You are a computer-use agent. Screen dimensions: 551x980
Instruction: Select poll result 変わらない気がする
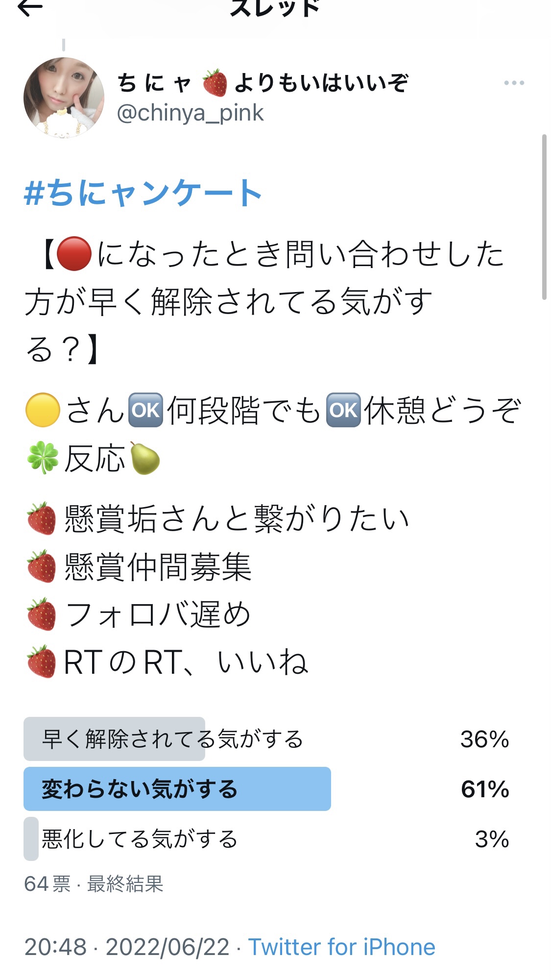[x=266, y=789]
